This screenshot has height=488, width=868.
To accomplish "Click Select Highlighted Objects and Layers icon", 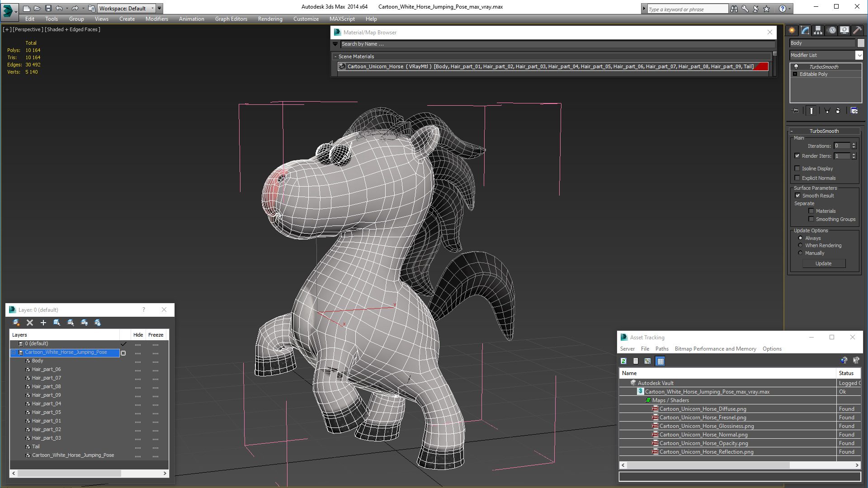I will click(57, 323).
